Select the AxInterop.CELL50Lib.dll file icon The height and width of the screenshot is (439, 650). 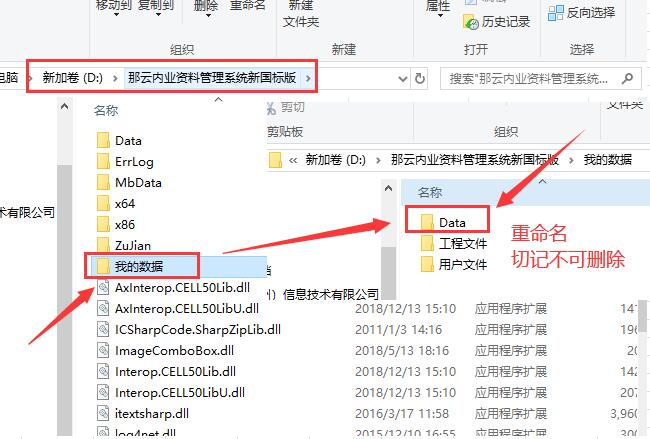pos(103,287)
